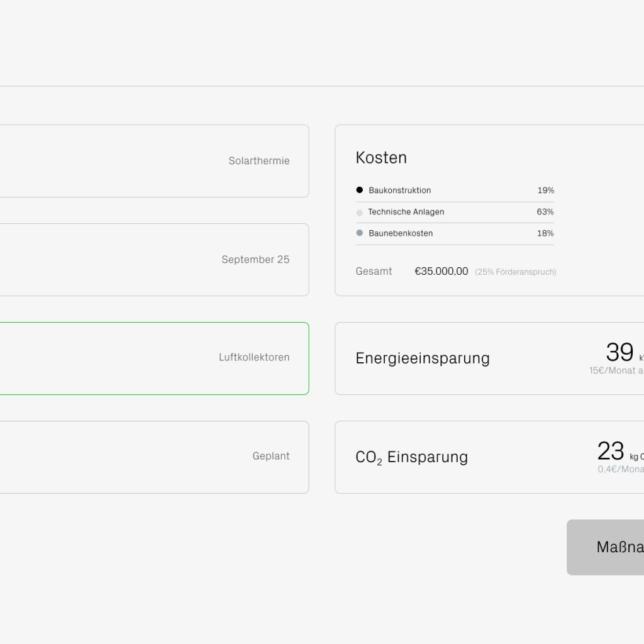This screenshot has width=644, height=644.
Task: Click the 23 kg CO₂ value
Action: click(x=611, y=451)
